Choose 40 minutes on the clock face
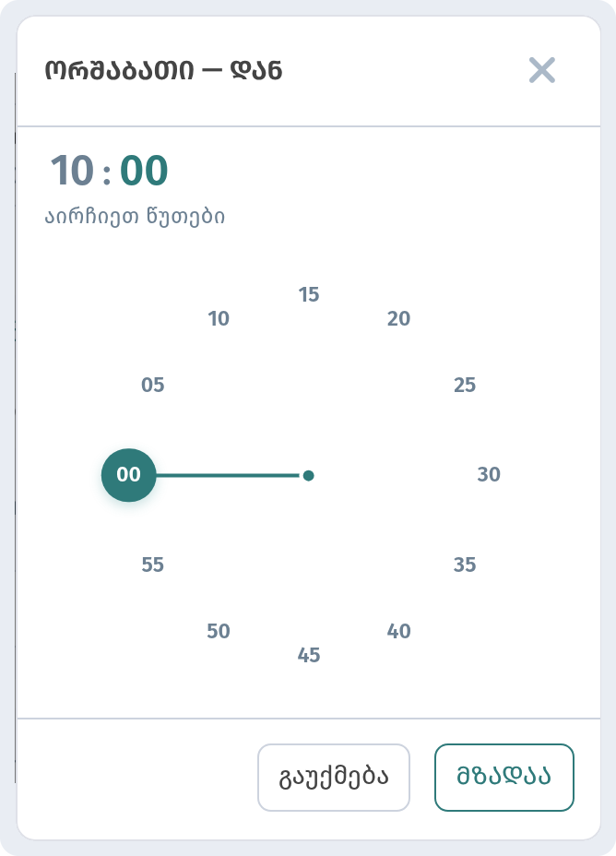Viewport: 616px width, 856px height. tap(399, 631)
